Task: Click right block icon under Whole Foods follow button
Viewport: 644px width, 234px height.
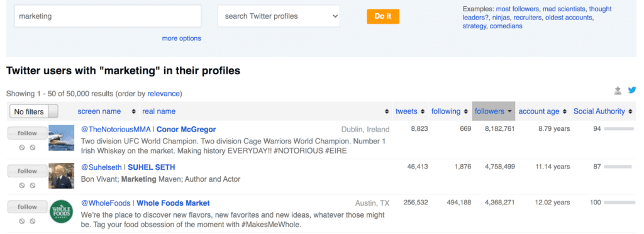Action: (x=33, y=221)
